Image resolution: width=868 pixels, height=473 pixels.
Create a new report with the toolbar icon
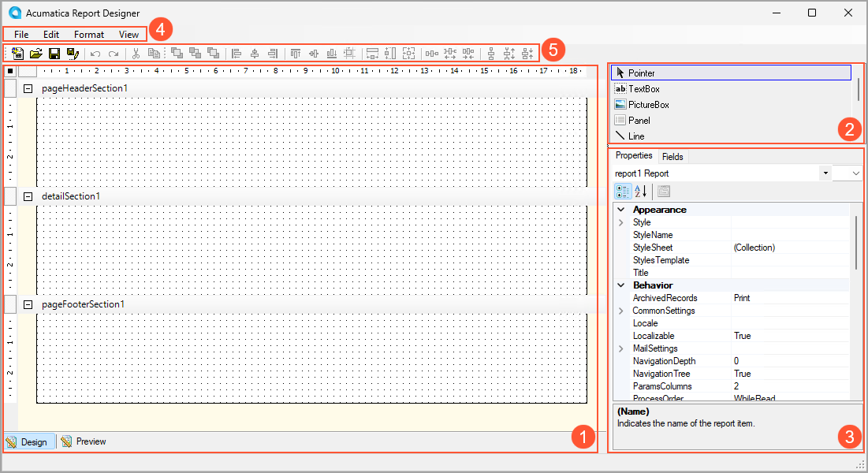pyautogui.click(x=17, y=53)
